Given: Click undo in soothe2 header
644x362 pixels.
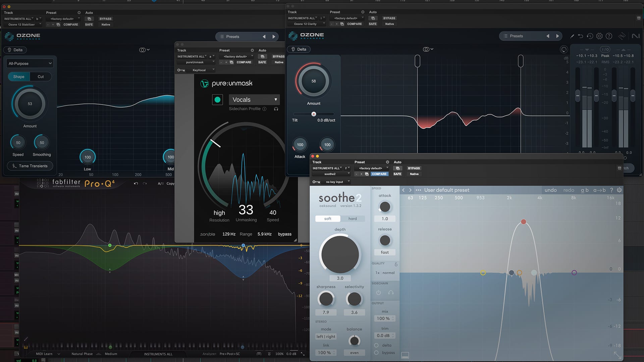Looking at the screenshot, I should (550, 190).
